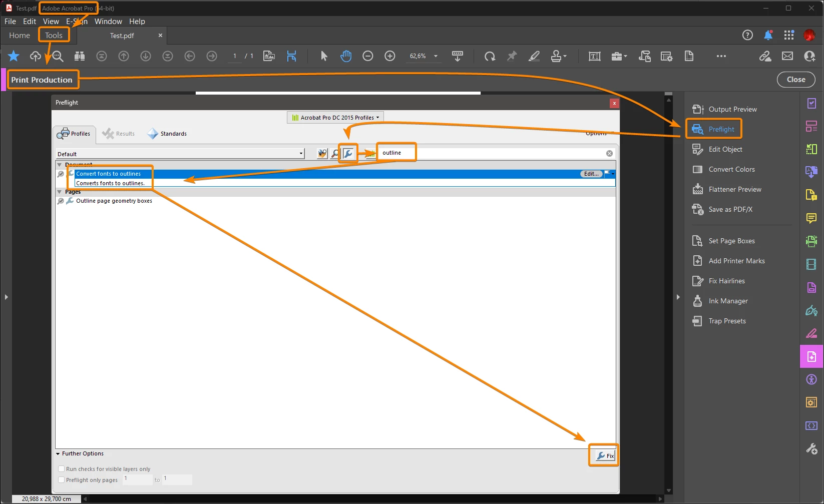
Task: Click the current page number field
Action: point(235,56)
